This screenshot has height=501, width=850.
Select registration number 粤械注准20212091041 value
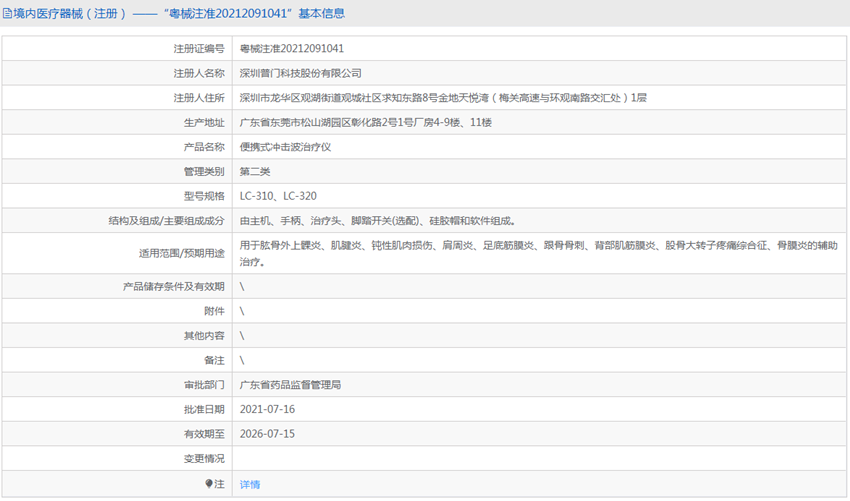(x=292, y=49)
